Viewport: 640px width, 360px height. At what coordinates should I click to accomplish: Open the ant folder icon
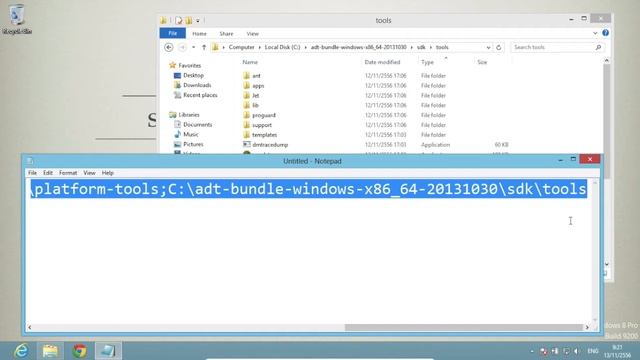[247, 76]
